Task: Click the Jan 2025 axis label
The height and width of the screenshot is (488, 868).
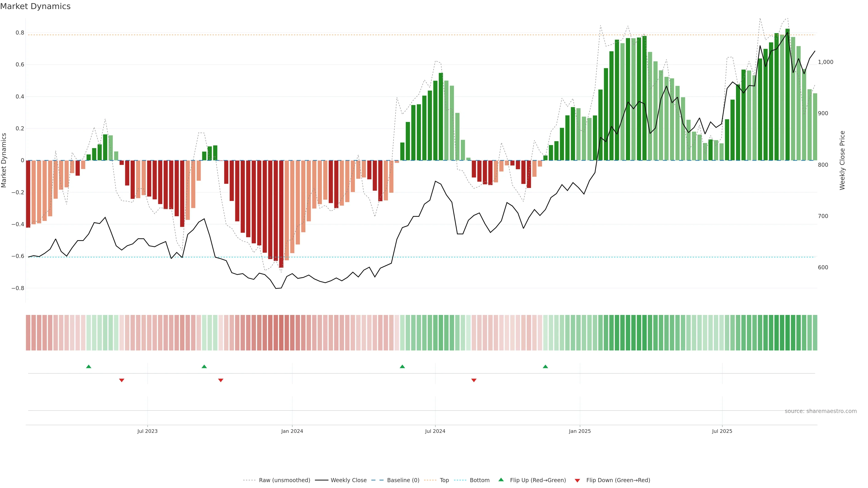Action: [580, 431]
